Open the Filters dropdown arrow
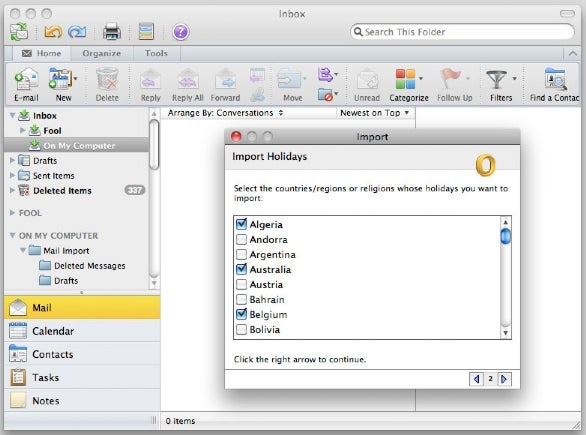Viewport: 586px width, 435px height. [x=515, y=79]
